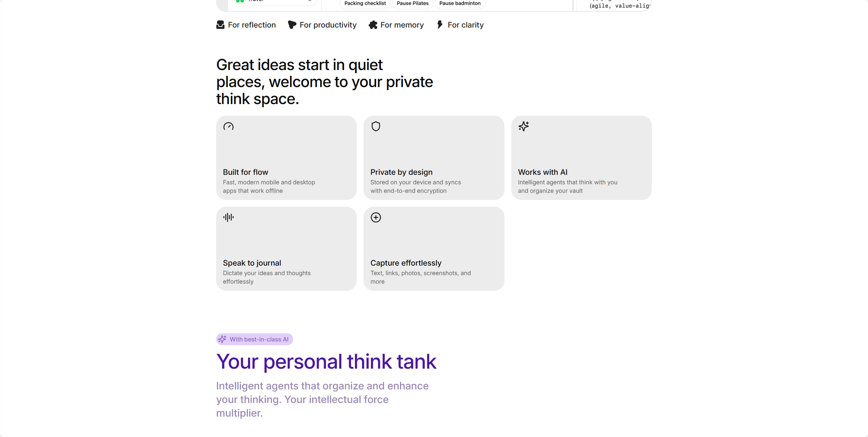Click the sparkle icon in best-in-class AI badge
The width and height of the screenshot is (868, 437).
(x=222, y=339)
